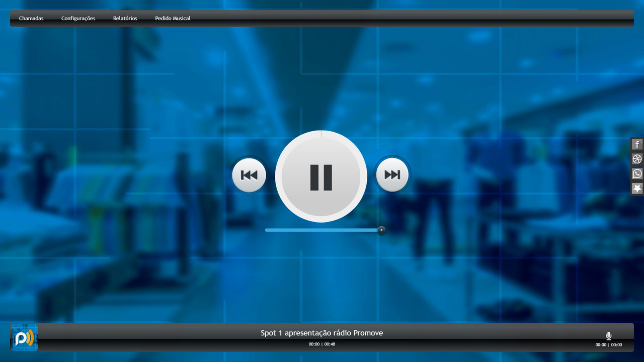Set volume to middle of slider track
644x362 pixels.
324,230
